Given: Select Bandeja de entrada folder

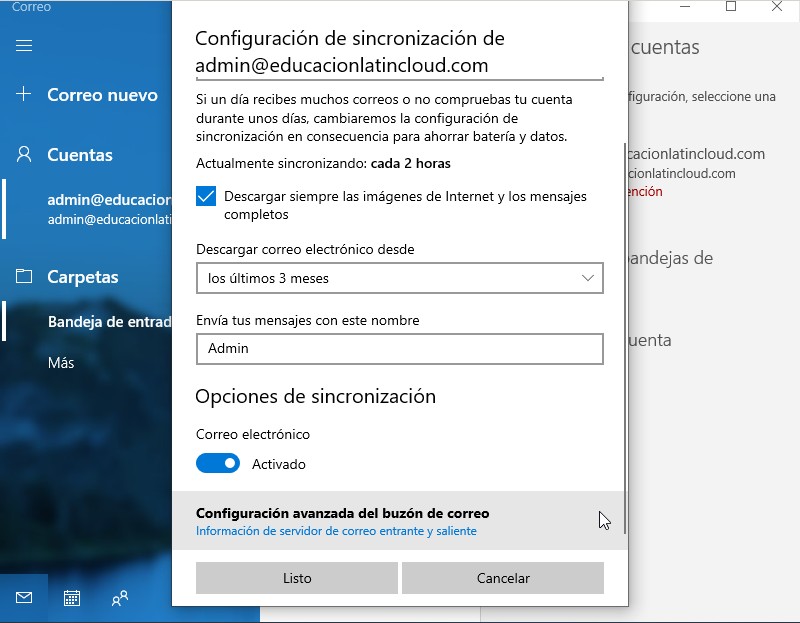Looking at the screenshot, I should tap(109, 321).
